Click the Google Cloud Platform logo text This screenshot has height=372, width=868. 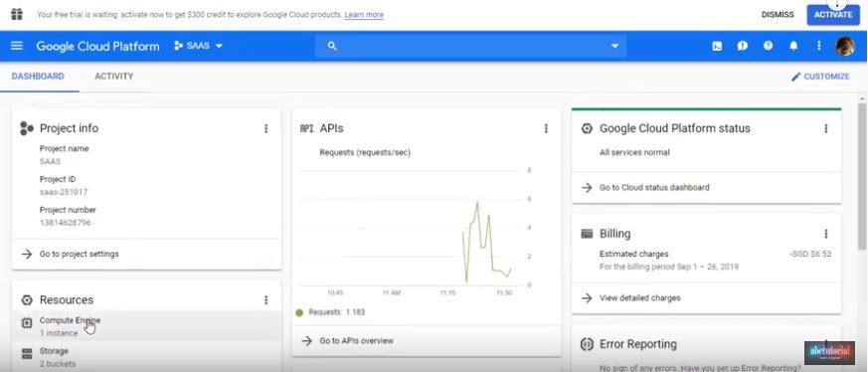pos(98,46)
